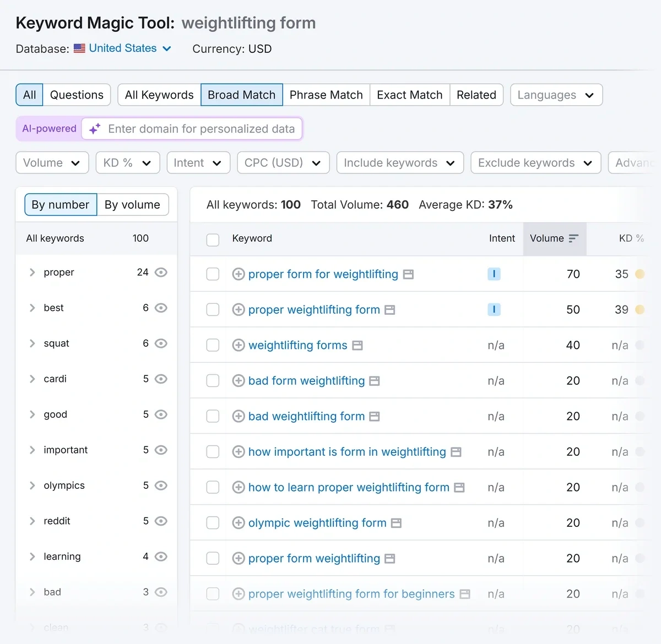This screenshot has width=661, height=644.
Task: Click the yellow KD dot for the top keyword
Action: tap(640, 274)
